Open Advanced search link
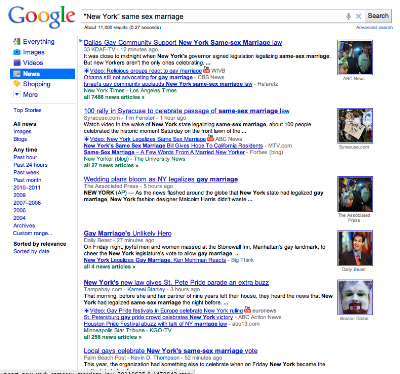 (x=374, y=27)
